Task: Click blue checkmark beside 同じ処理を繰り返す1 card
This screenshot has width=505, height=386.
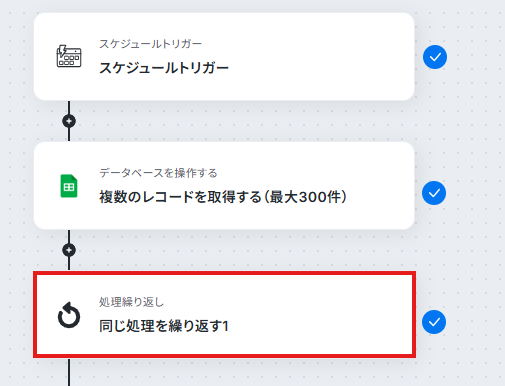Action: 434,322
